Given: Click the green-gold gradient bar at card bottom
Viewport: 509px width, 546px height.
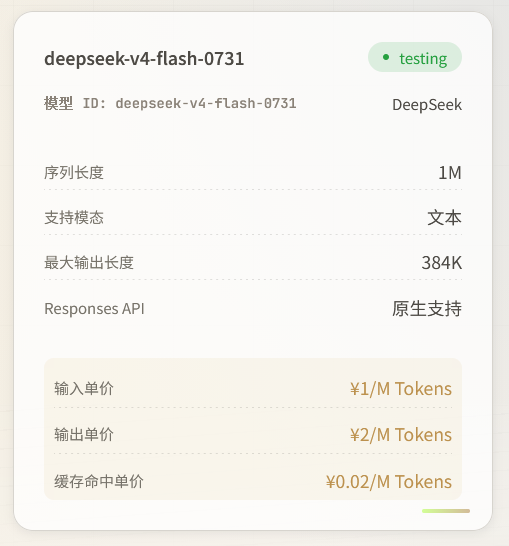Looking at the screenshot, I should (x=446, y=511).
